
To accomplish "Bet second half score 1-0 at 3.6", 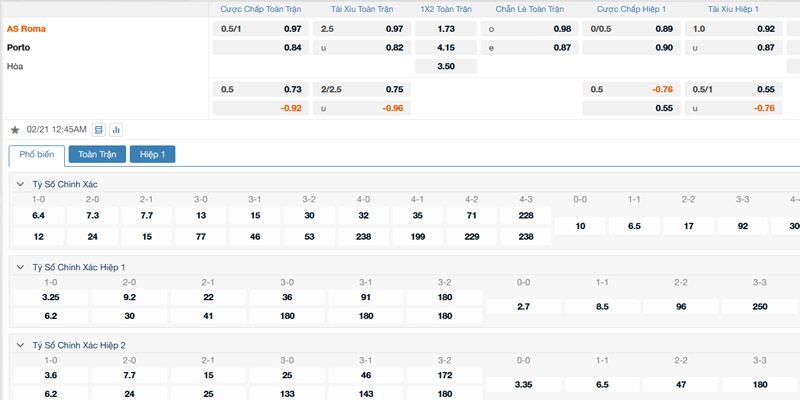I will point(51,376).
